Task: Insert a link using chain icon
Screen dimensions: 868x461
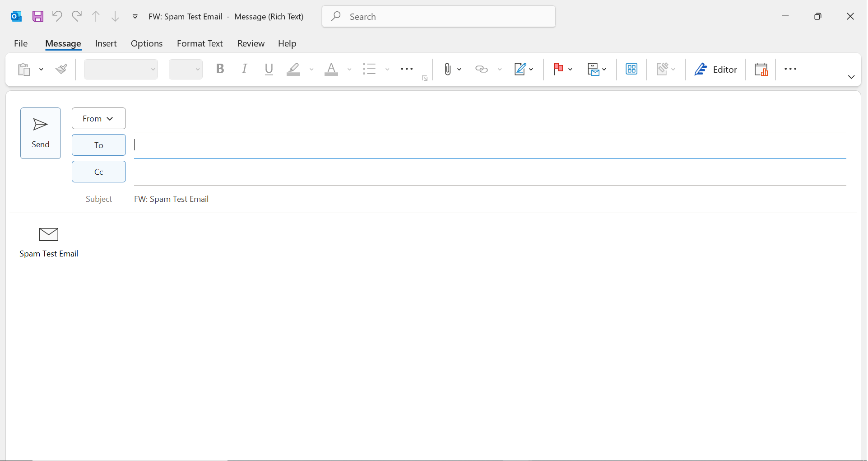Action: pos(482,69)
